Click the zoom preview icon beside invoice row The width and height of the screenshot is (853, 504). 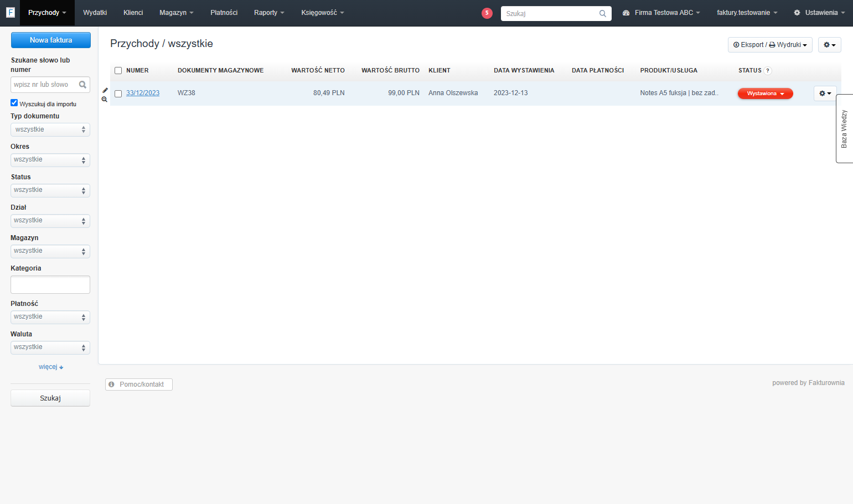coord(105,100)
